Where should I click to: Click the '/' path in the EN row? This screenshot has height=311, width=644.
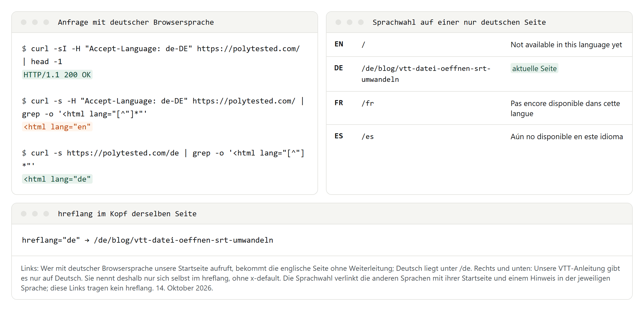[x=363, y=44]
